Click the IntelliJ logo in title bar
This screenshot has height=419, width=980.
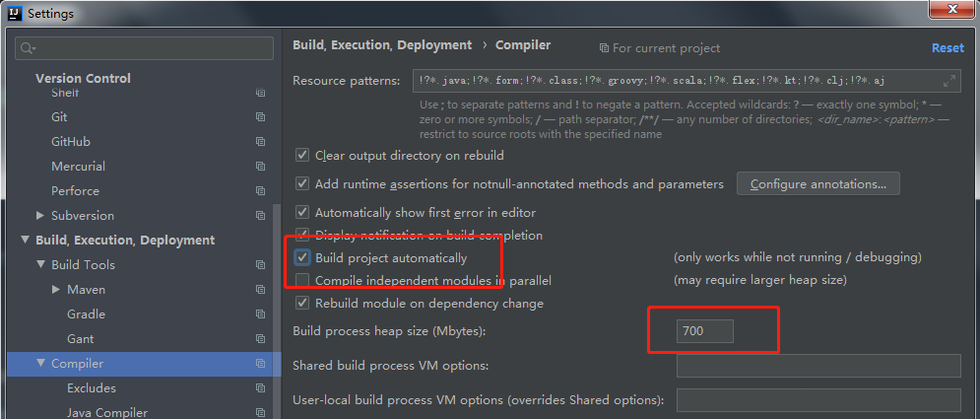[x=14, y=14]
